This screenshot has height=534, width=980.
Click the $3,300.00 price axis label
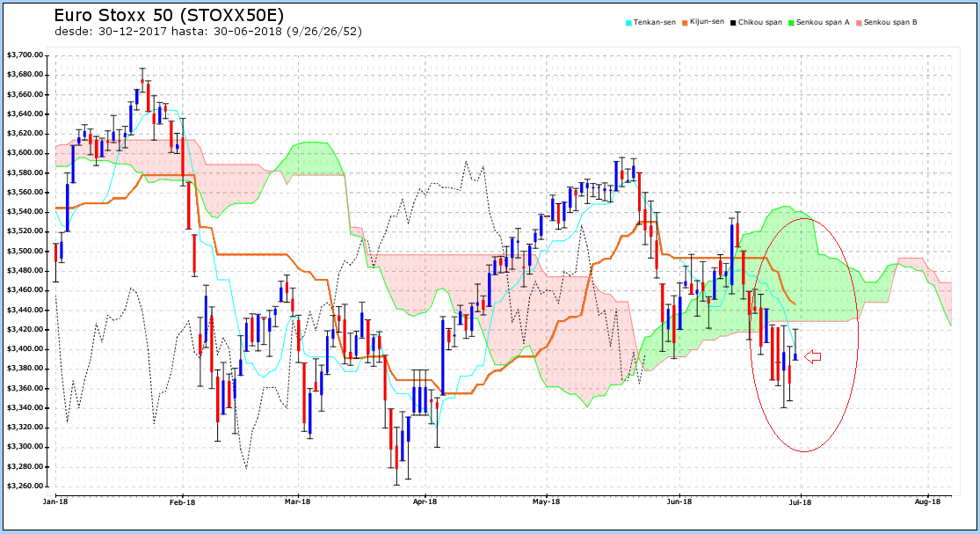pyautogui.click(x=25, y=447)
